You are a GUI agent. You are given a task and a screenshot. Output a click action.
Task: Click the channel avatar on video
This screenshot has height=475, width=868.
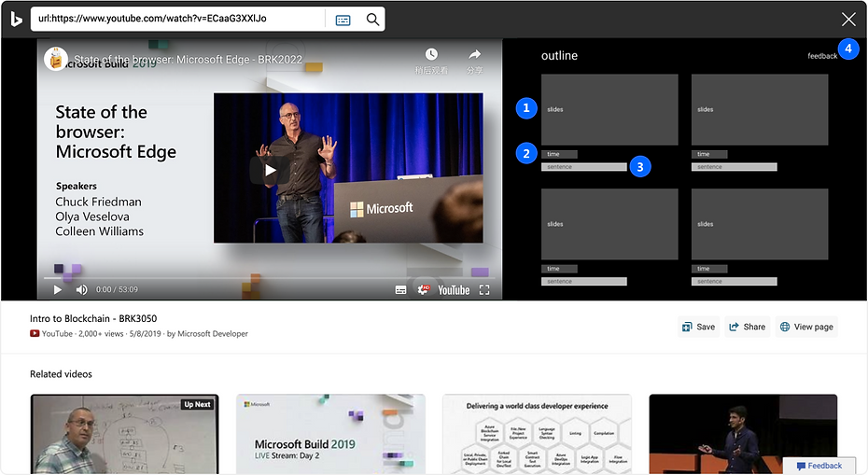55,59
